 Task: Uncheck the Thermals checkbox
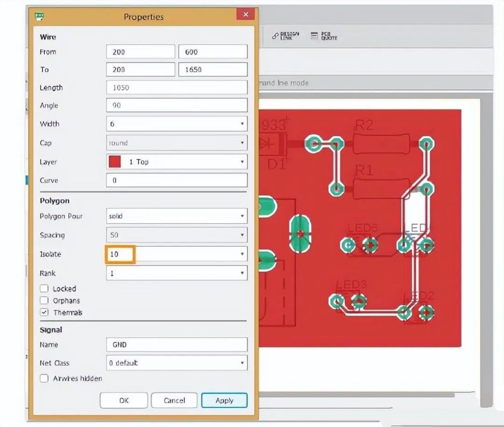click(44, 312)
